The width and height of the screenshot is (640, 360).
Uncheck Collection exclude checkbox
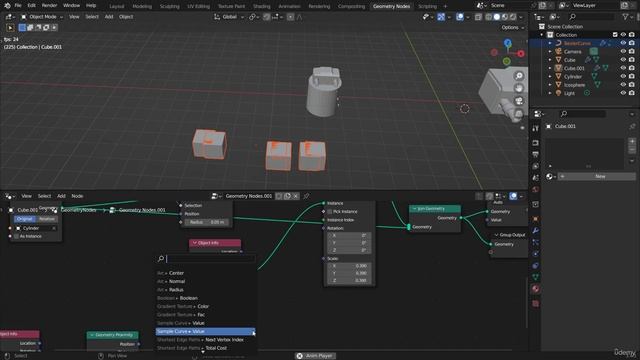615,35
